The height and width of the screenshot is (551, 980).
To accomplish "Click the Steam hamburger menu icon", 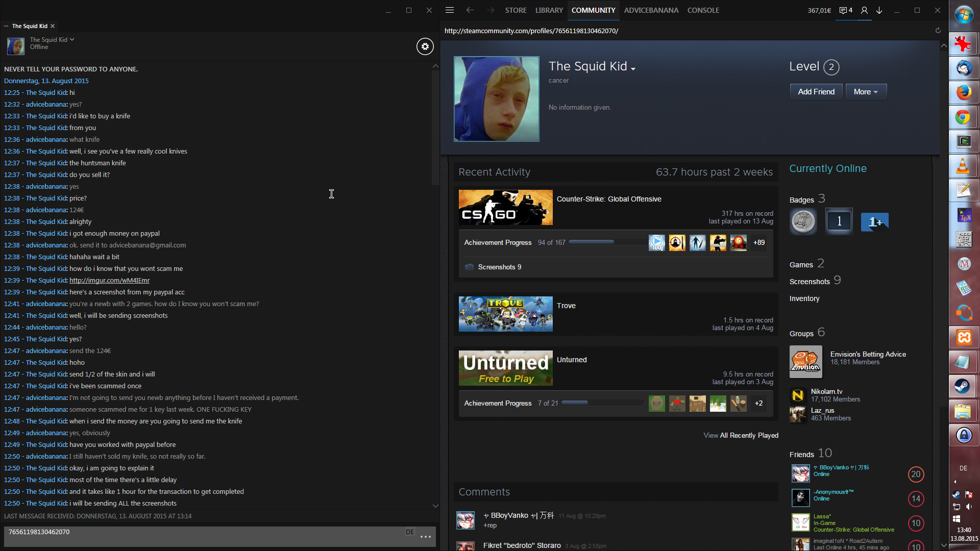I will pyautogui.click(x=449, y=10).
